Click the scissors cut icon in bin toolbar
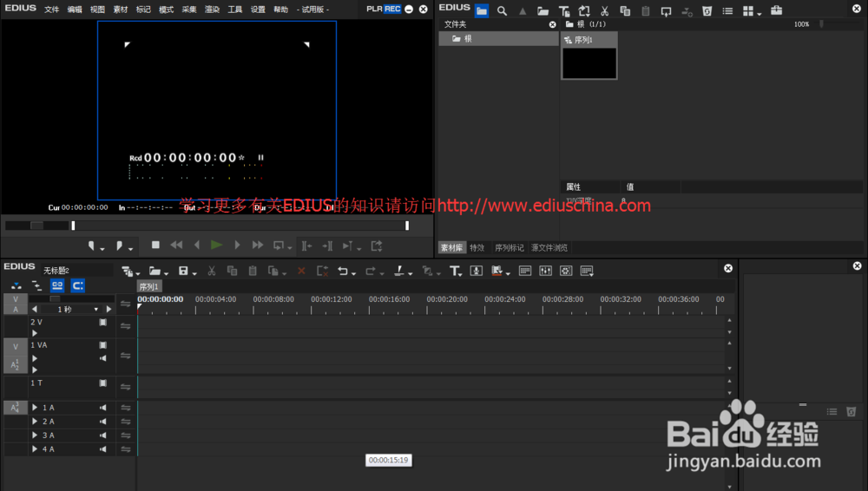This screenshot has width=868, height=491. point(604,10)
